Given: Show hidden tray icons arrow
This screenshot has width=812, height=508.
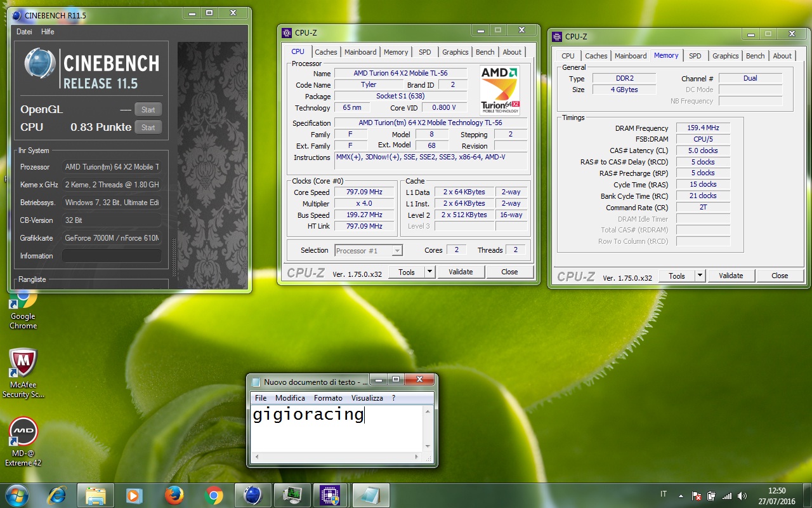Looking at the screenshot, I should [x=681, y=496].
